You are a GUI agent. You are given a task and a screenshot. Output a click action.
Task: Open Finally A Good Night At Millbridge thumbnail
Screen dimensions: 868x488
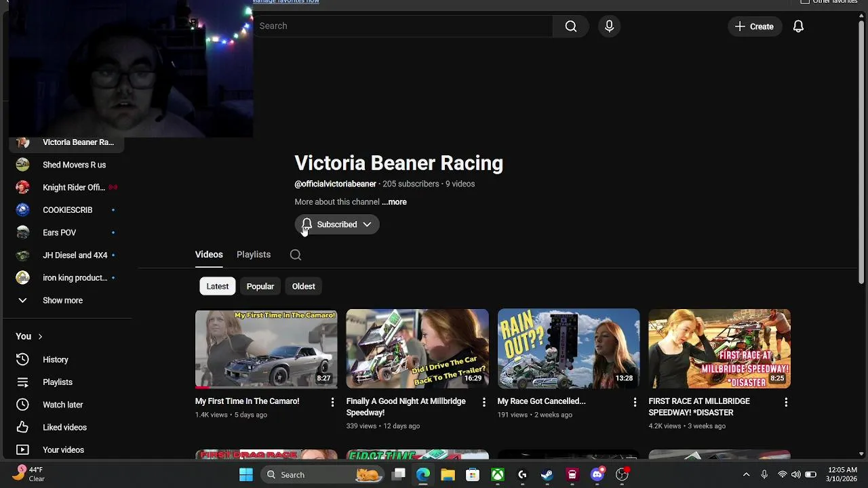pyautogui.click(x=417, y=348)
